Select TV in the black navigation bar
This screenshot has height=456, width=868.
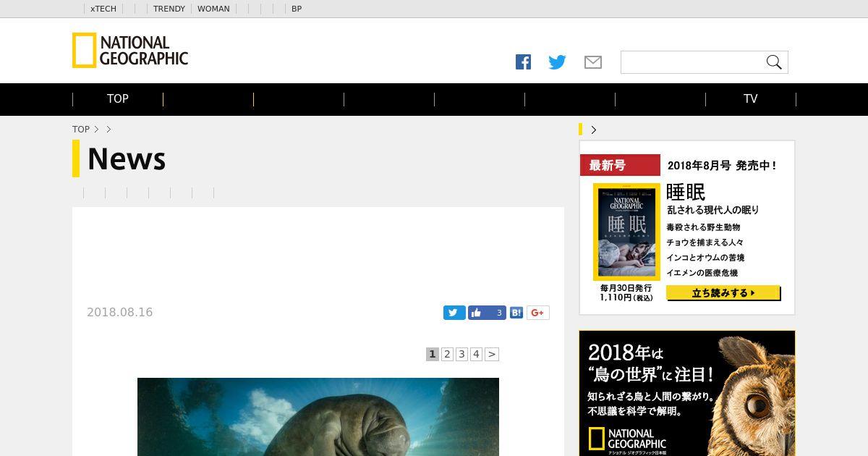751,99
